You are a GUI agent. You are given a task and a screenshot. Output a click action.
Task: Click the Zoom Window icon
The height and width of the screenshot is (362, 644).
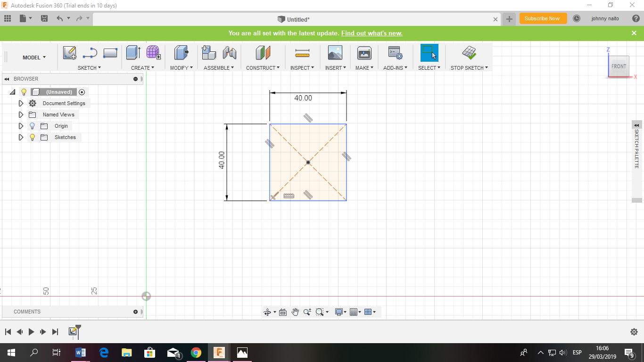pos(307,312)
